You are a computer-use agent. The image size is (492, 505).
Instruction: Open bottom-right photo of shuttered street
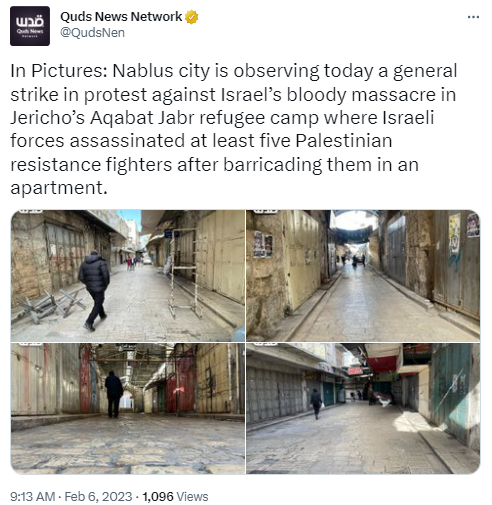(363, 408)
